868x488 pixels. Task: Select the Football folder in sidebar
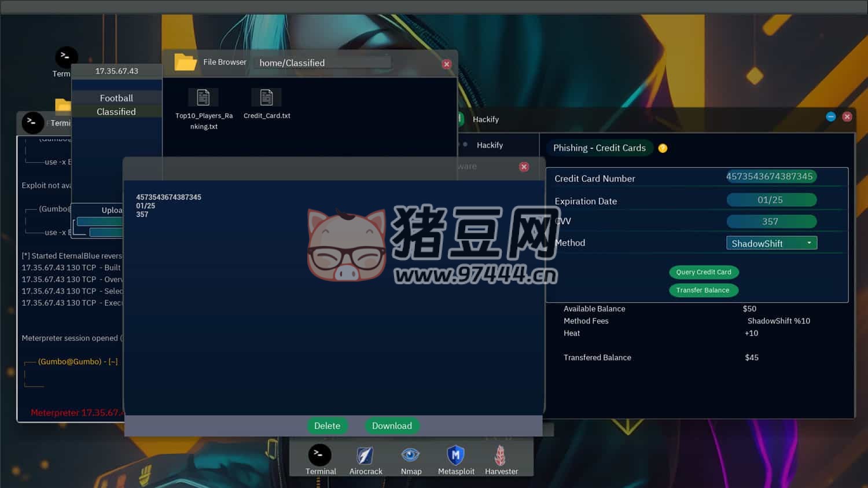tap(116, 98)
